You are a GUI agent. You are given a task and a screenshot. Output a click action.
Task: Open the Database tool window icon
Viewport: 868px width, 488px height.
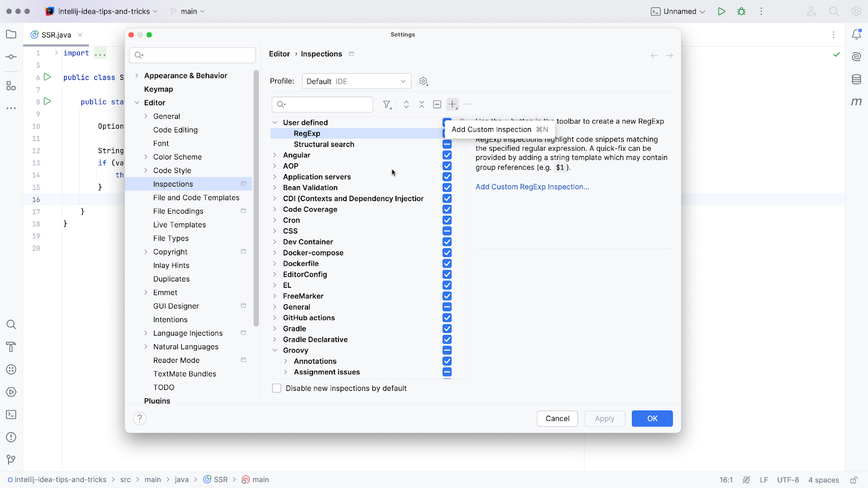tap(857, 79)
